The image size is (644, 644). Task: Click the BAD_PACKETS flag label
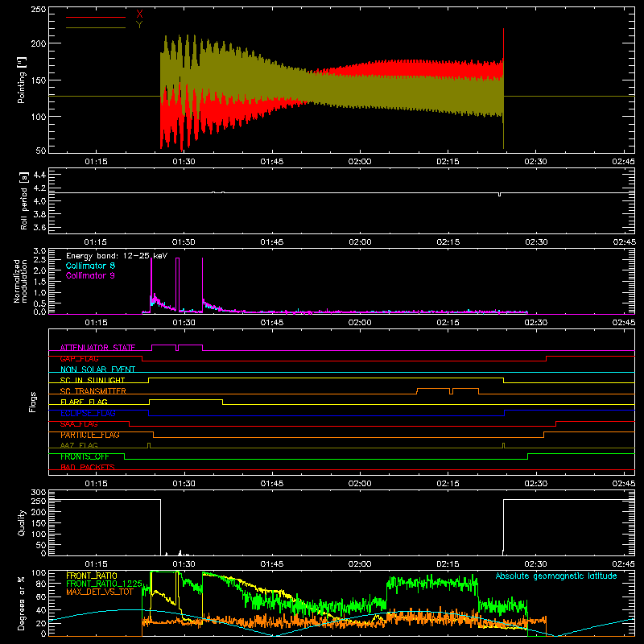tap(88, 467)
